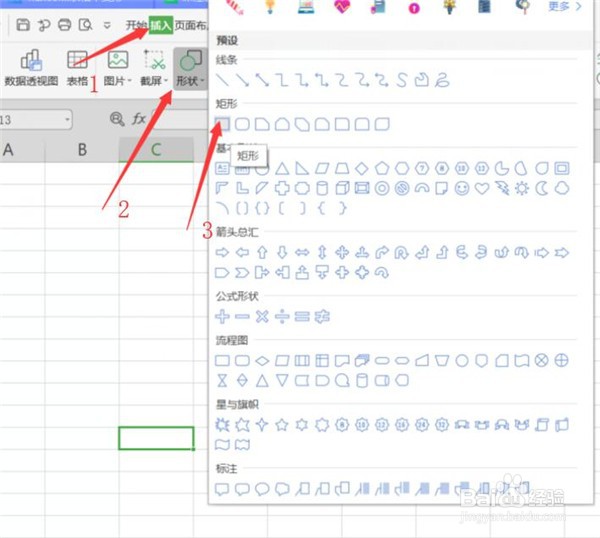Select the scribble line tool
The height and width of the screenshot is (538, 600).
point(442,80)
